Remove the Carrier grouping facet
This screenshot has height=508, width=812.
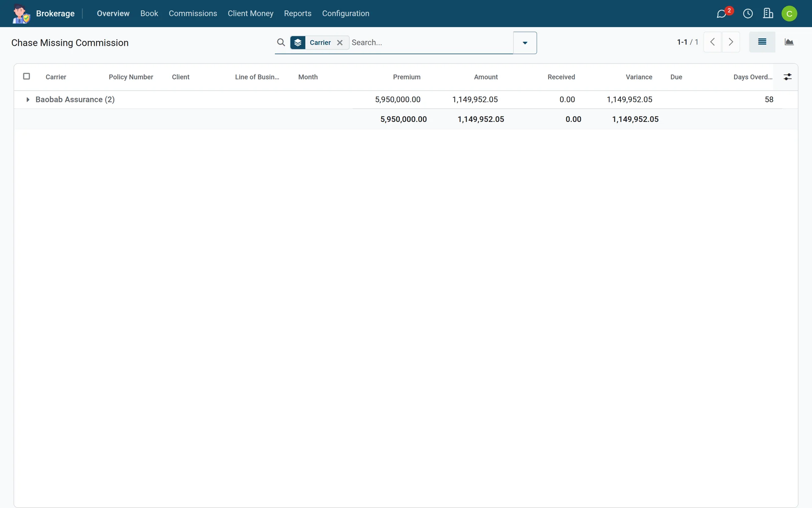tap(340, 42)
